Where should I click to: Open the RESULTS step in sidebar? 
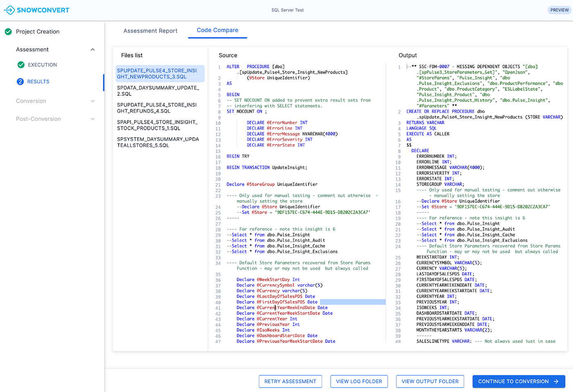tap(38, 81)
